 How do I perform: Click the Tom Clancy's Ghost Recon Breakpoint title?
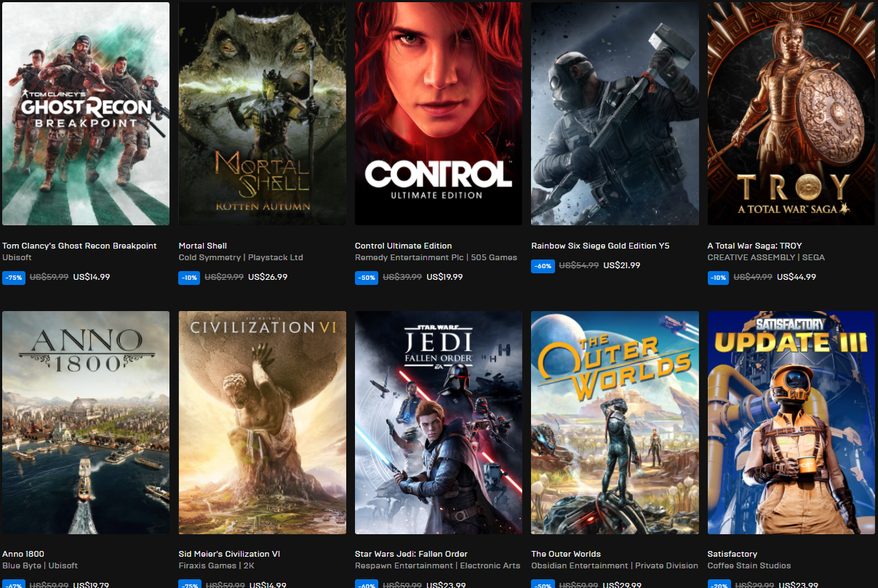[x=79, y=246]
